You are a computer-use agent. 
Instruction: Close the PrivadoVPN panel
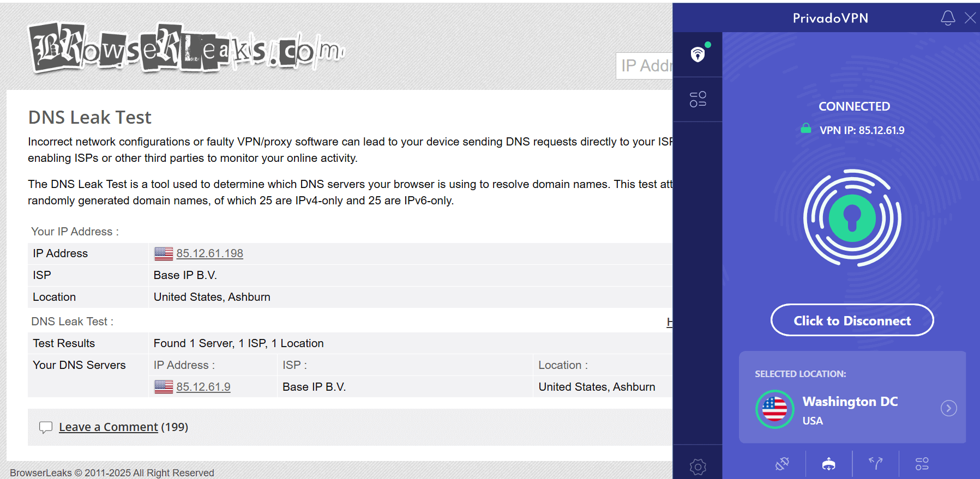pos(970,18)
